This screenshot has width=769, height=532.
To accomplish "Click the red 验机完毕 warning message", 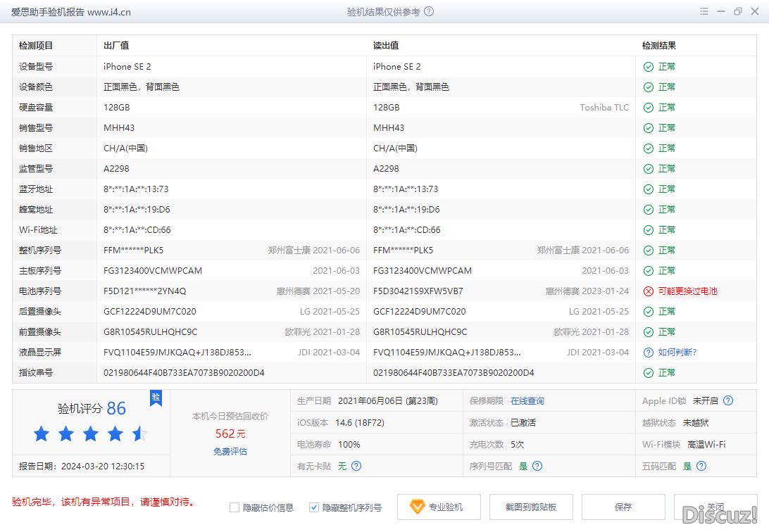I will pos(104,502).
